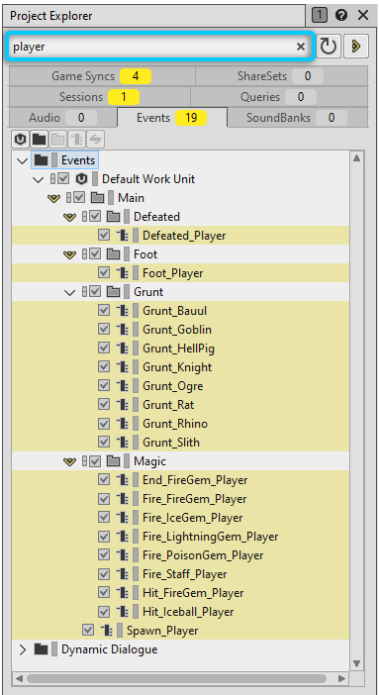Collapse the Foot folder node
Image resolution: width=379 pixels, height=695 pixels.
pyautogui.click(x=70, y=255)
